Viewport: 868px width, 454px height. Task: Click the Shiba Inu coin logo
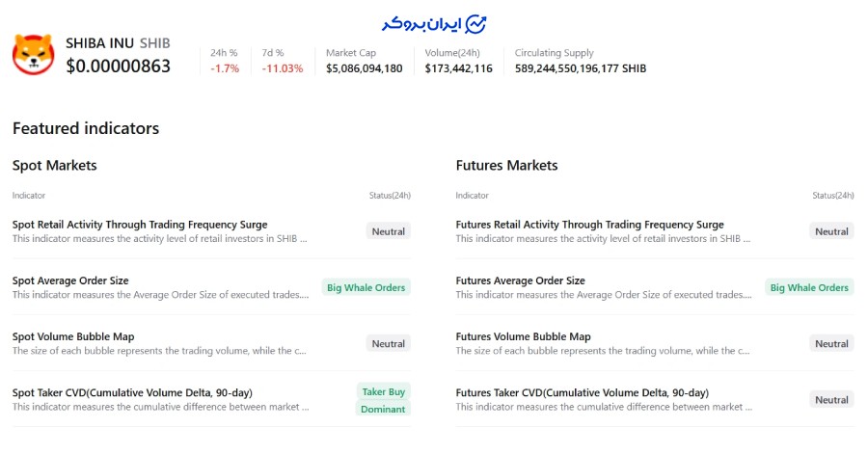pos(33,55)
